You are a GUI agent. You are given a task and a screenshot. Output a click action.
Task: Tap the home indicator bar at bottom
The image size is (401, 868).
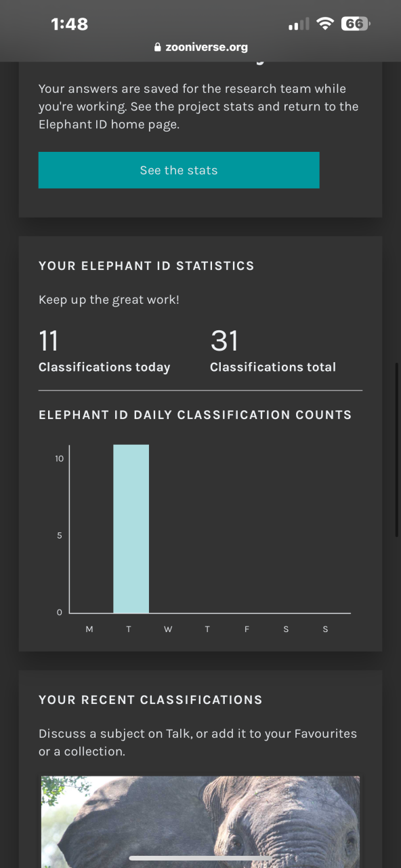pos(200,859)
